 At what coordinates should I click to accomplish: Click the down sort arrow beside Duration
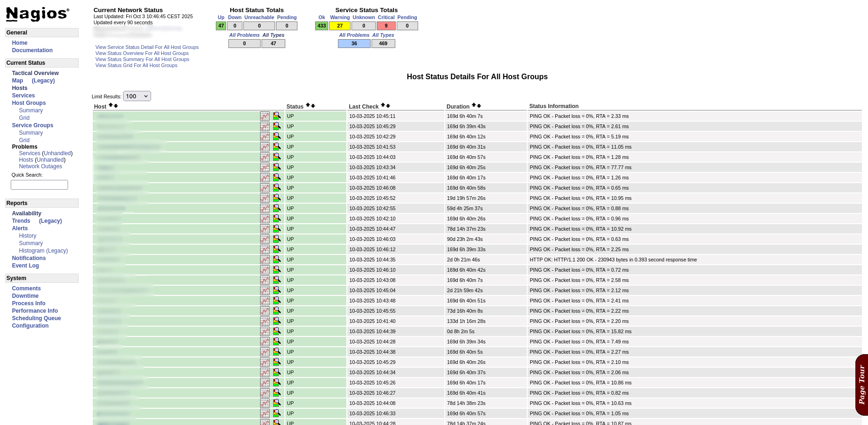pos(479,106)
